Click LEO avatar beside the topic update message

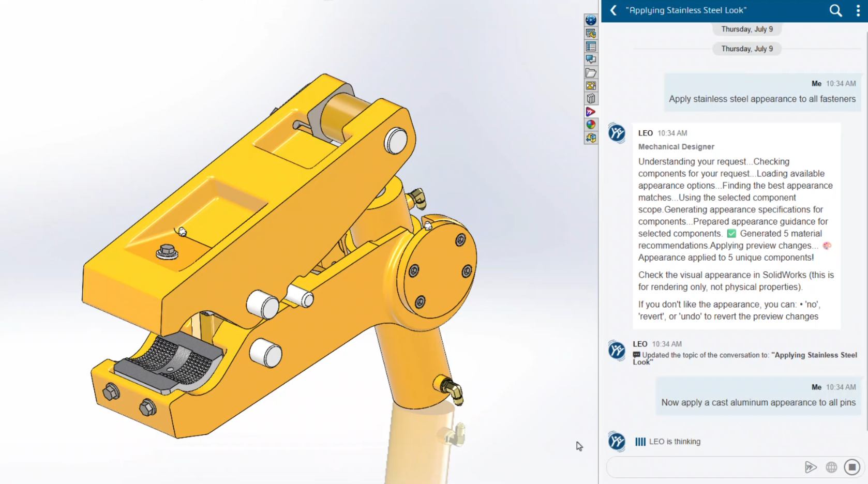tap(617, 350)
